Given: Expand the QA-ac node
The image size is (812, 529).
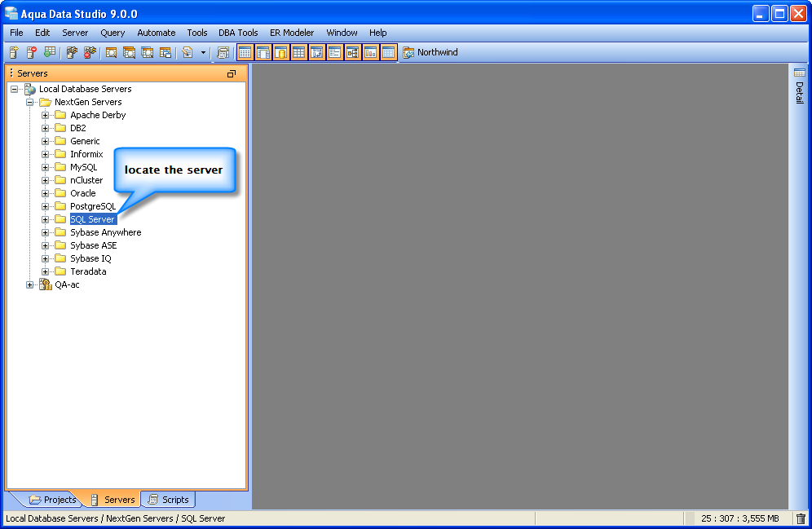Looking at the screenshot, I should coord(30,284).
